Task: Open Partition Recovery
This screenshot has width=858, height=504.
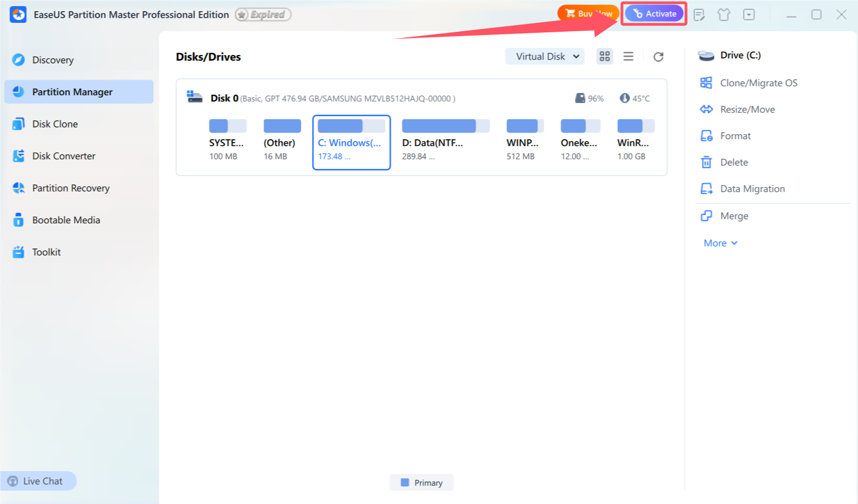Action: pyautogui.click(x=79, y=188)
